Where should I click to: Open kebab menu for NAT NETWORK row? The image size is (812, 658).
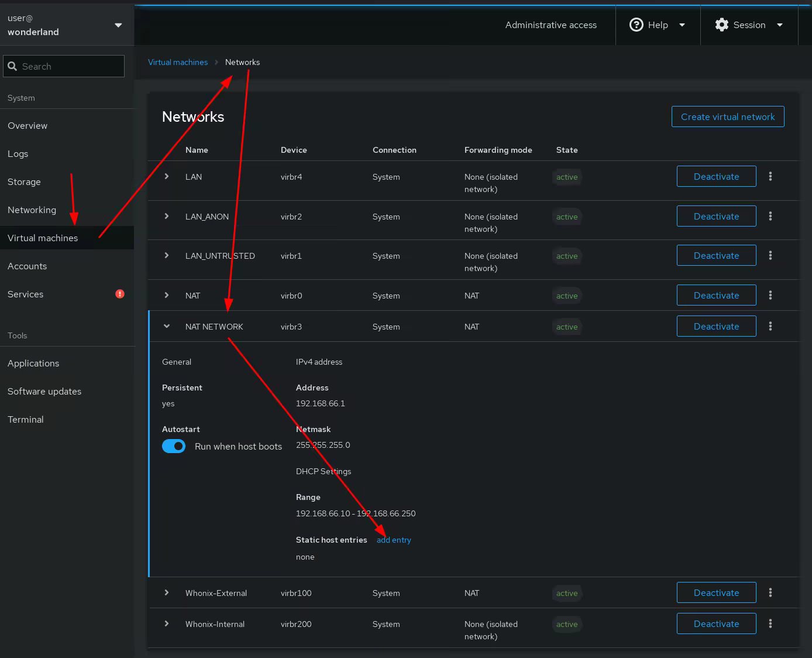[x=770, y=326]
